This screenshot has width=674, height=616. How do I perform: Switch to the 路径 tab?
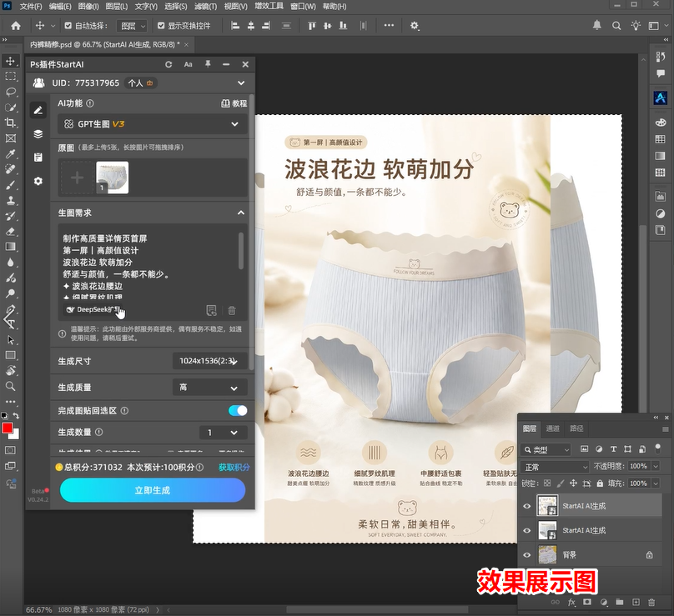[576, 428]
